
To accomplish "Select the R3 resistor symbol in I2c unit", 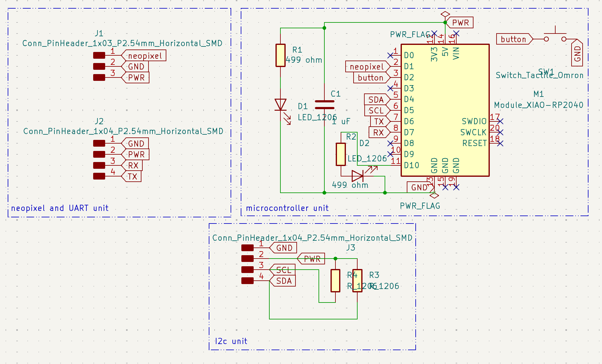I will pos(357,281).
